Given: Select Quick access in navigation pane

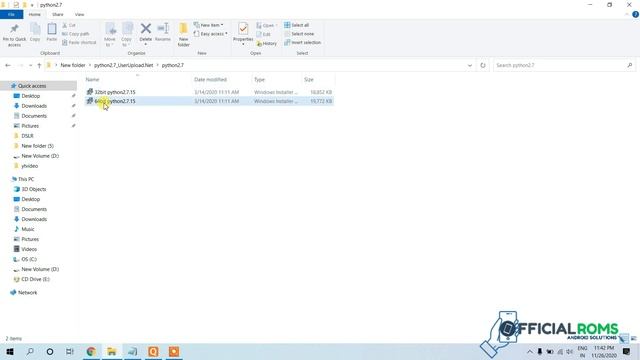Looking at the screenshot, I should [x=32, y=86].
